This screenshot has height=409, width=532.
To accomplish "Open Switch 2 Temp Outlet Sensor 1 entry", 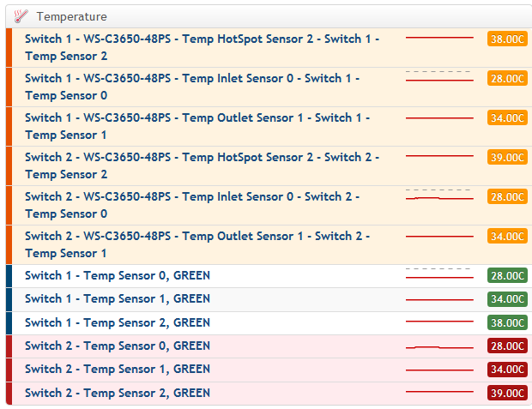I will pyautogui.click(x=197, y=244).
